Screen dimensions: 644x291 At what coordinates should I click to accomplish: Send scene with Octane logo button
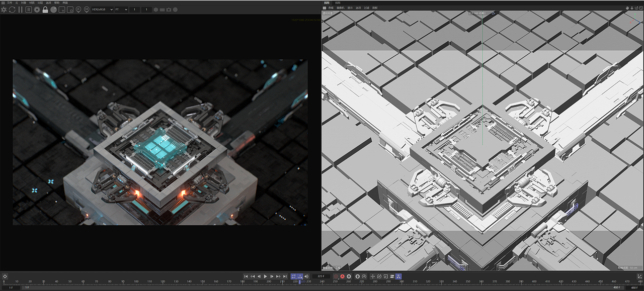3,10
